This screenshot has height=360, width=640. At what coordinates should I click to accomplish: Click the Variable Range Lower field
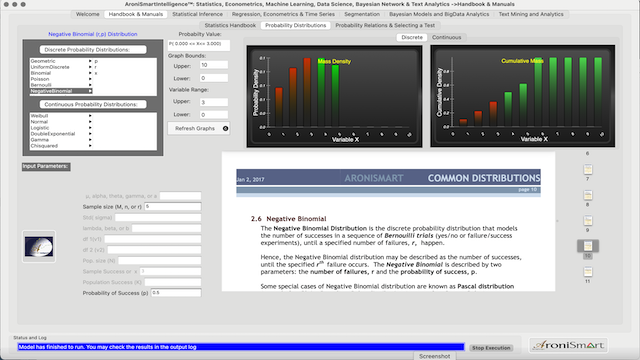pos(214,115)
